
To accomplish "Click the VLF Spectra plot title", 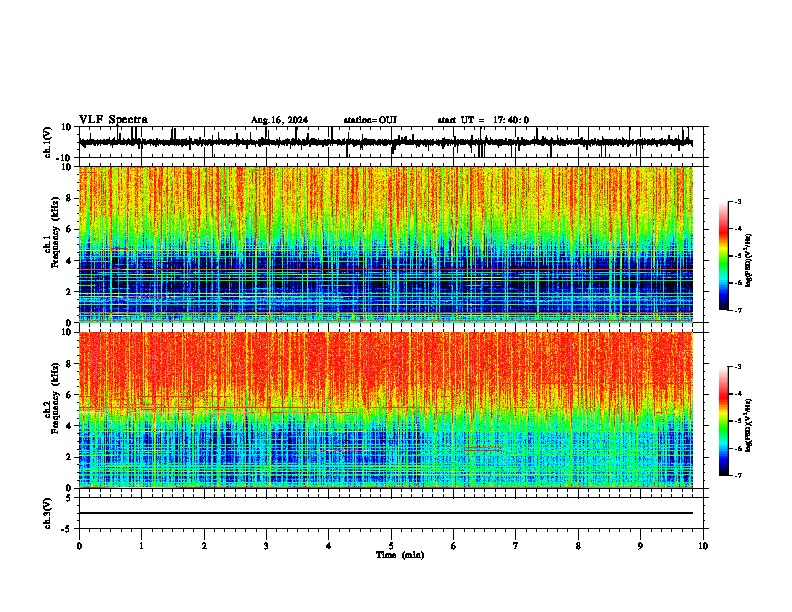I will click(113, 120).
